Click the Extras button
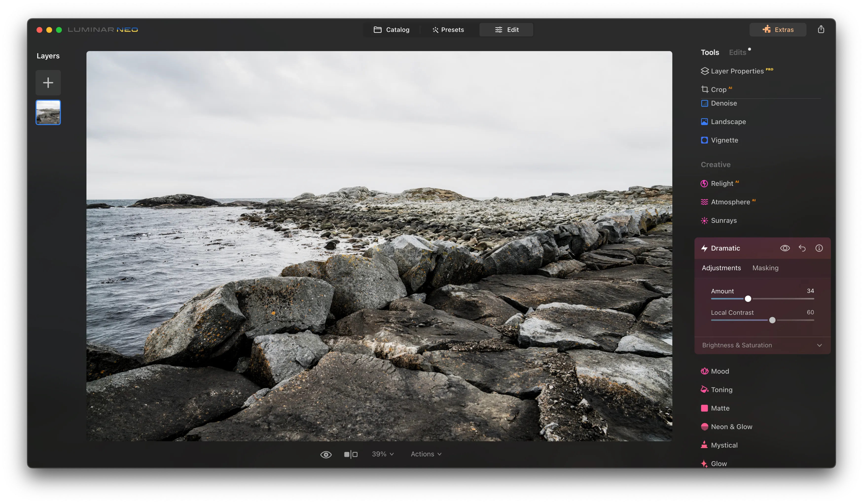Screen dimensions: 863x504 (777, 30)
